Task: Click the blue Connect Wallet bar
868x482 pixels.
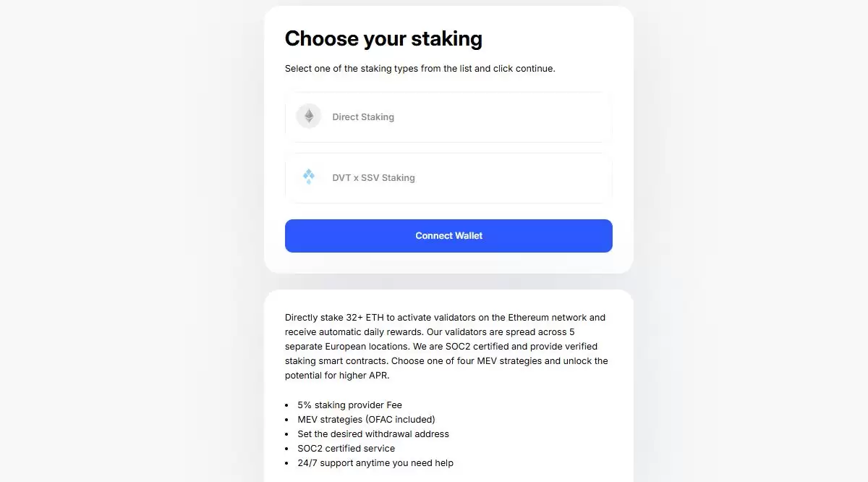Action: pos(448,235)
